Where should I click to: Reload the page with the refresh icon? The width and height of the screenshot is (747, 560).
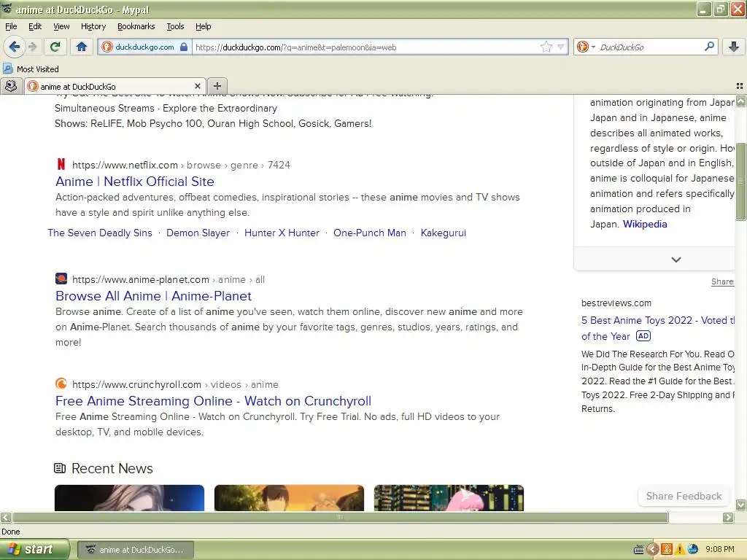55,47
